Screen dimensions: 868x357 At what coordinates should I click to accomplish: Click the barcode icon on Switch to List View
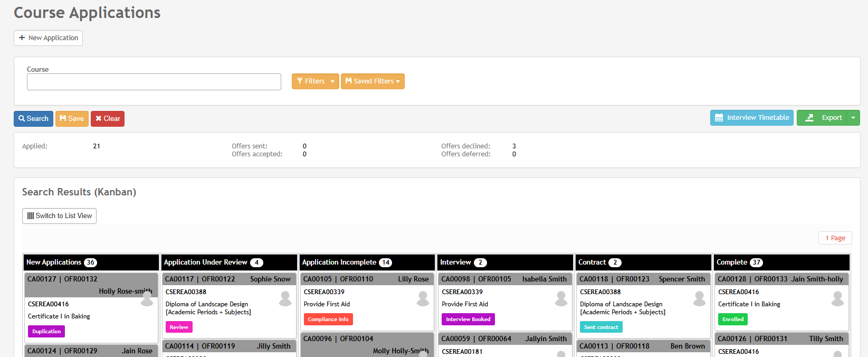click(x=31, y=216)
